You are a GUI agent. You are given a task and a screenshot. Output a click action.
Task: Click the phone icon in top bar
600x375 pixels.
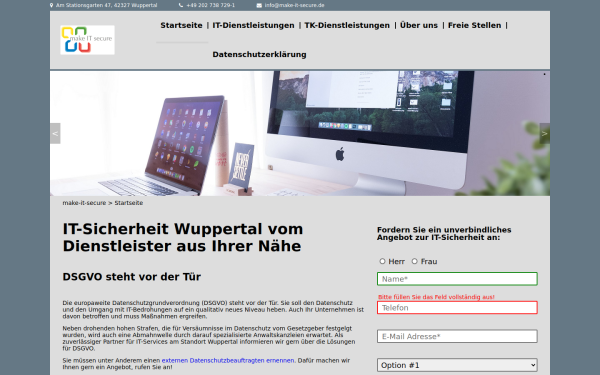click(x=181, y=5)
